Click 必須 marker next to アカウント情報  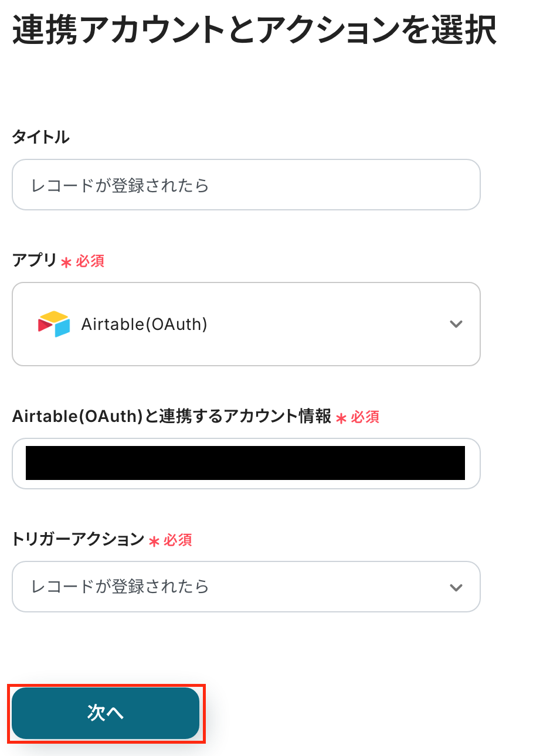tap(365, 417)
